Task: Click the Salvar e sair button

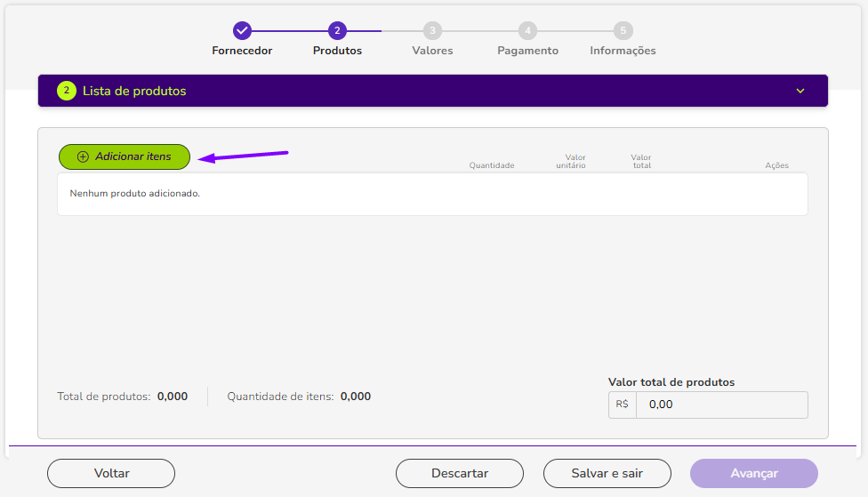Action: click(x=607, y=473)
